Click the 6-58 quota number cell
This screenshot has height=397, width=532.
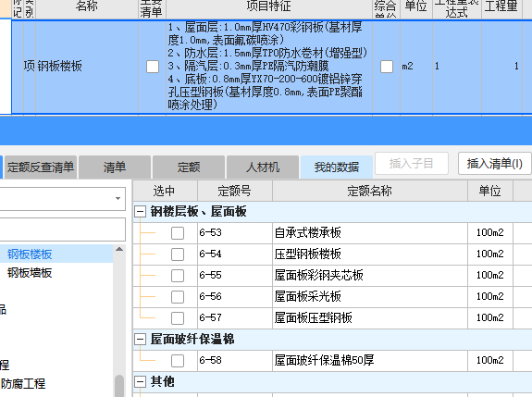pyautogui.click(x=235, y=361)
